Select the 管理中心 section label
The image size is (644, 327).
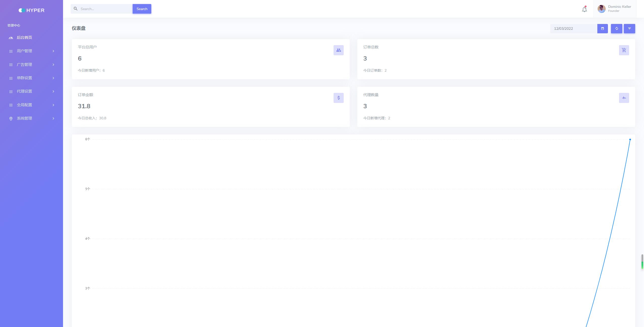tap(13, 25)
